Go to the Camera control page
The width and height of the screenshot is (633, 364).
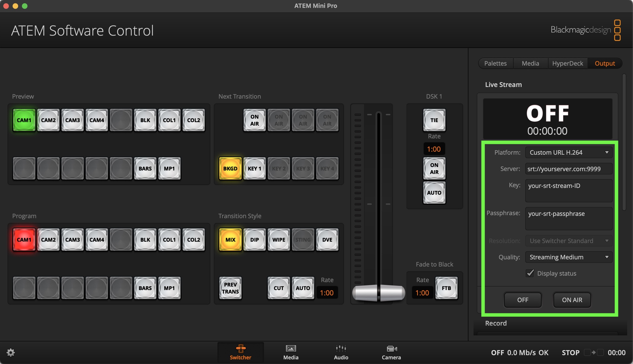[391, 352]
